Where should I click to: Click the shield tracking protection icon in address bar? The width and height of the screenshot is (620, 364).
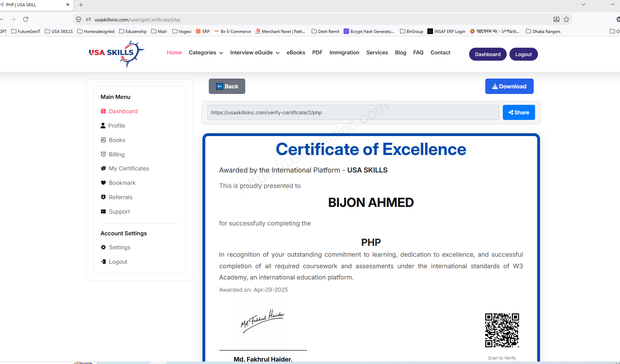(x=79, y=20)
